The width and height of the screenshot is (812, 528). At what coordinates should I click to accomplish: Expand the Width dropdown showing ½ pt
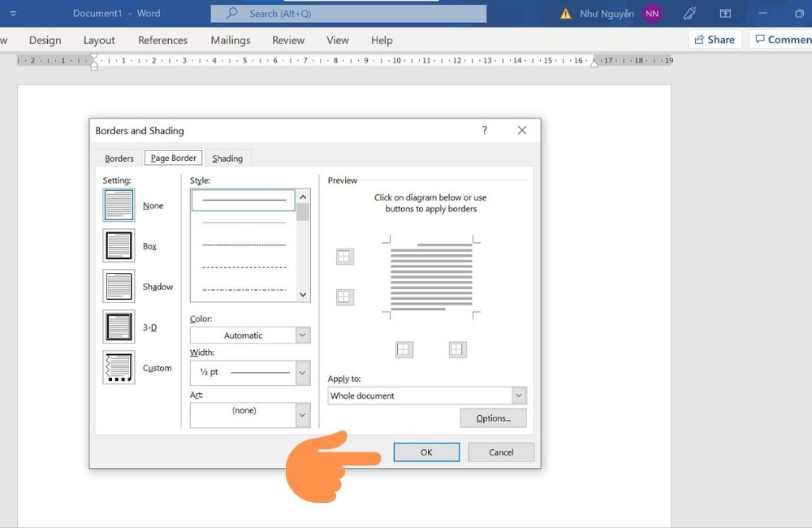click(x=302, y=373)
